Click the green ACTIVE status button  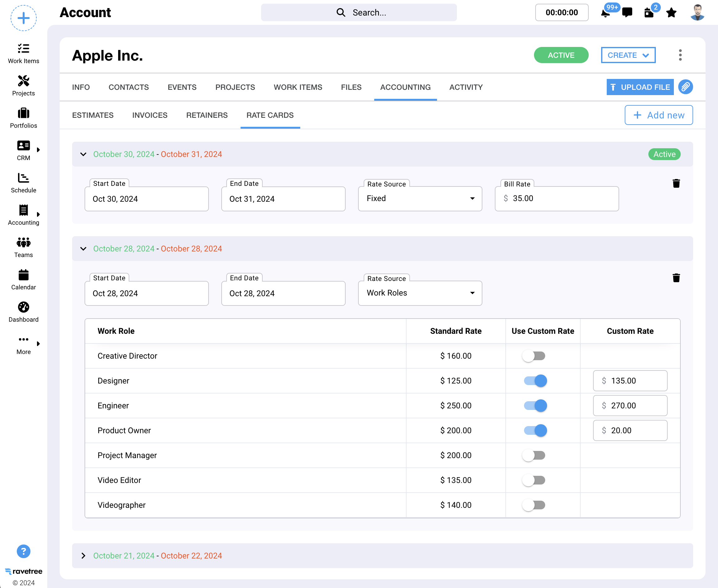pos(561,55)
